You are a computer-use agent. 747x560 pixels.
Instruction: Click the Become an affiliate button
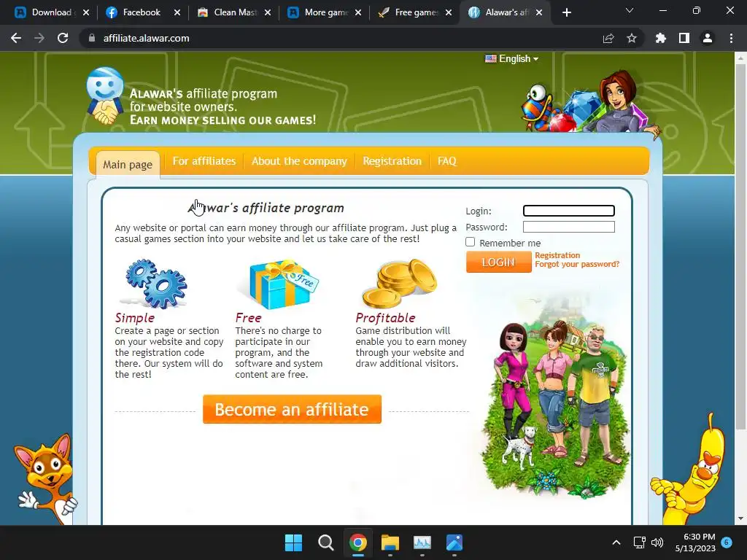tap(292, 409)
